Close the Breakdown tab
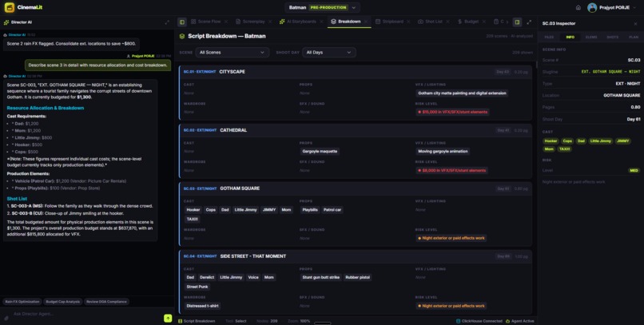The width and height of the screenshot is (644, 325). click(365, 22)
